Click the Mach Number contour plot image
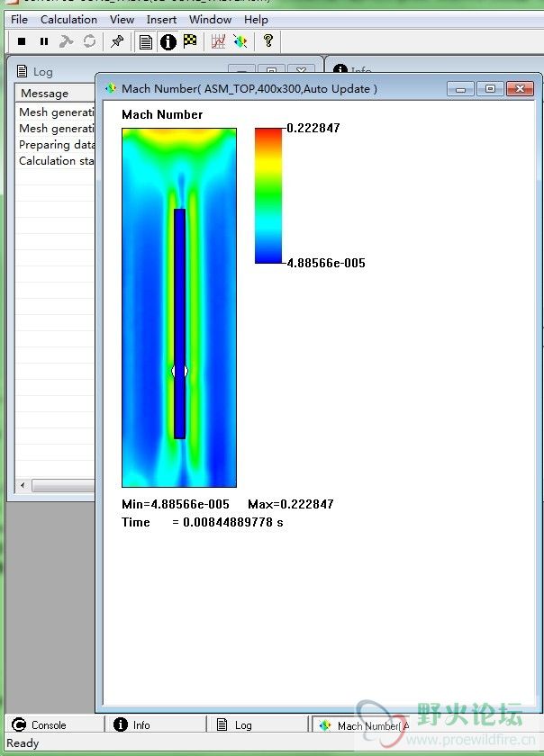Image resolution: width=544 pixels, height=756 pixels. (x=179, y=308)
